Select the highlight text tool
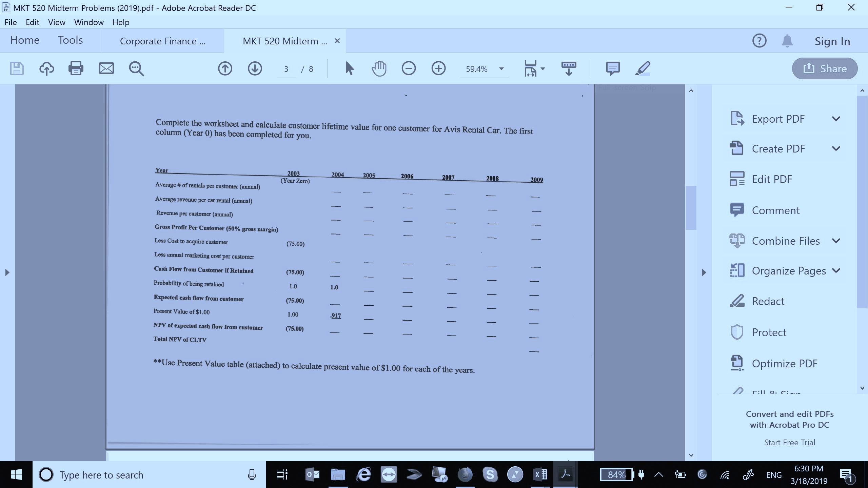This screenshot has width=868, height=488. [643, 68]
